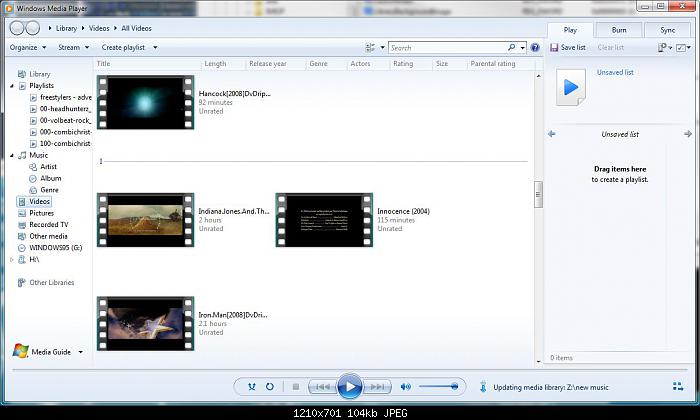Click the Clear list button
Screen dimensions: 700x420
(x=611, y=47)
